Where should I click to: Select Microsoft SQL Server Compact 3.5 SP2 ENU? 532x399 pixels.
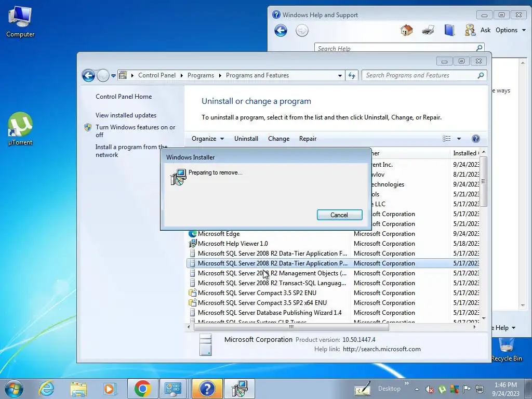[x=257, y=293]
